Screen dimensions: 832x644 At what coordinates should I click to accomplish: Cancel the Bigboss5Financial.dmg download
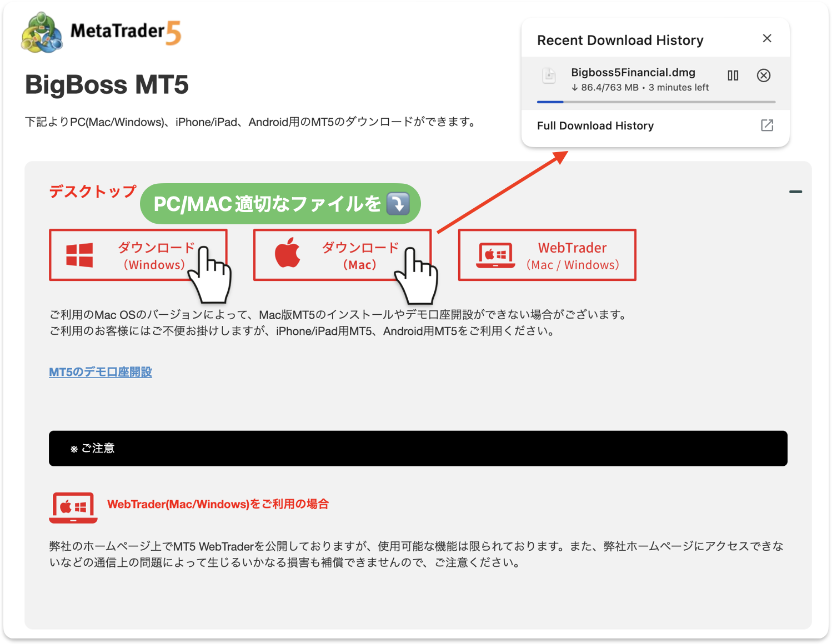[764, 76]
